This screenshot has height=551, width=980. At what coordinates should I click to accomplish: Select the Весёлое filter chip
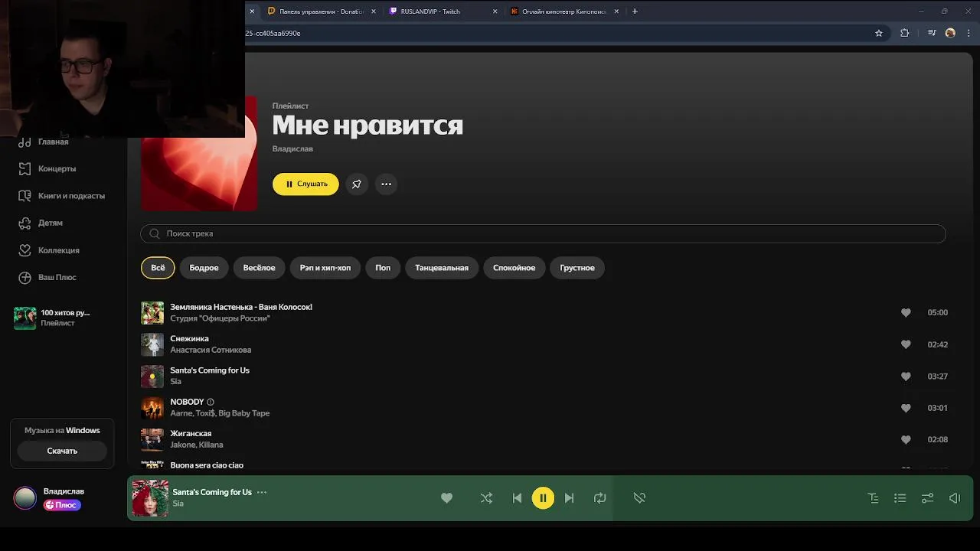259,268
